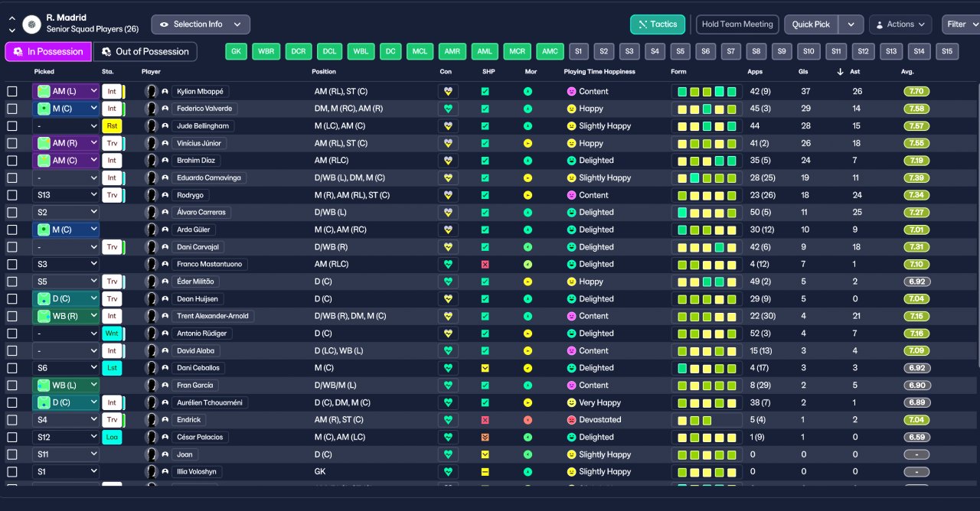Click Brahim Díaz's Delighted face icon
Viewport: 980px width, 511px height.
(571, 161)
